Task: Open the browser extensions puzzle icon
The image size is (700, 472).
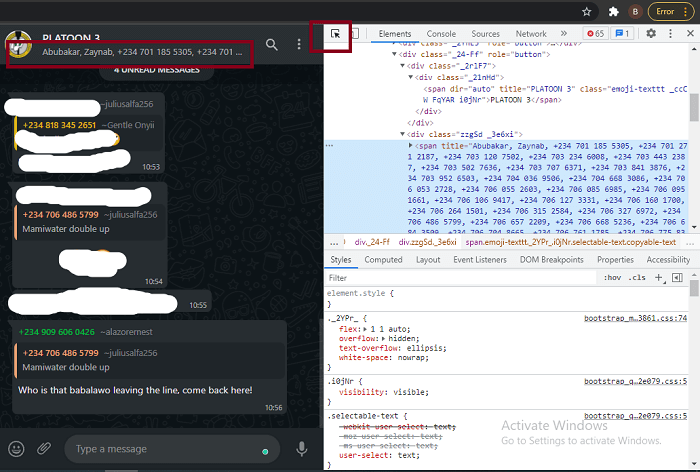Action: point(614,12)
